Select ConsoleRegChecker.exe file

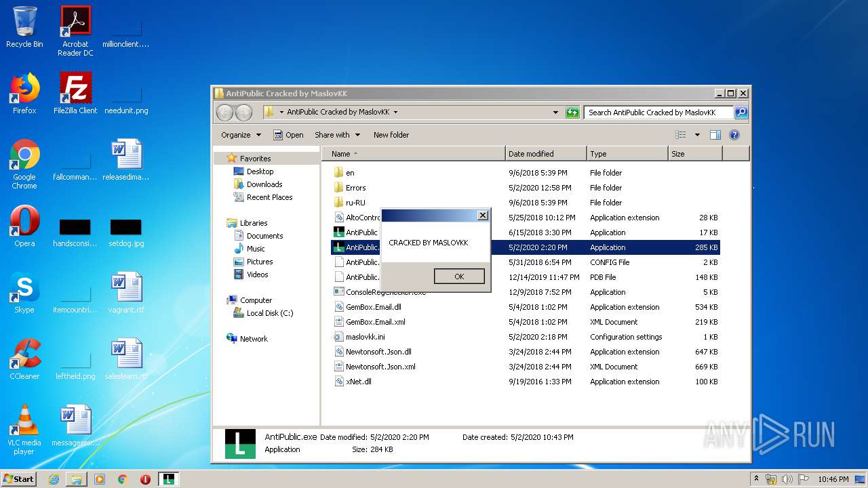[526, 292]
